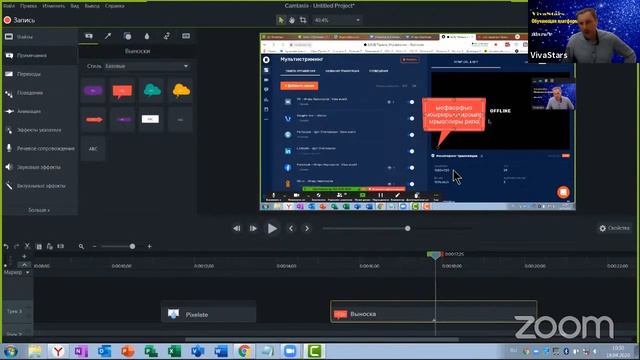Screen dimensions: 640x360
Task: Open the Речевое сопровождение narration panel
Action: pyautogui.click(x=40, y=148)
